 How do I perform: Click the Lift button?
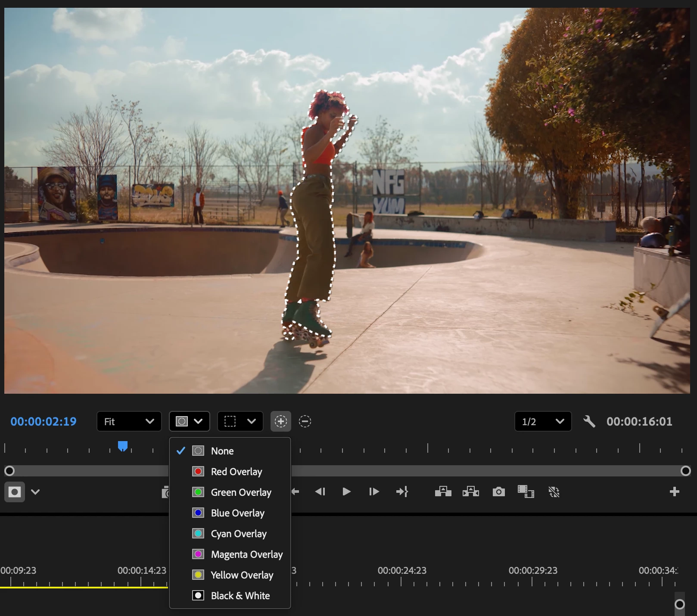(x=443, y=492)
